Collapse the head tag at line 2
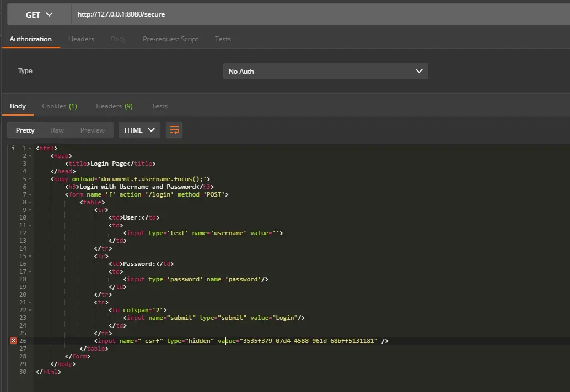This screenshot has width=570, height=392. (30, 156)
